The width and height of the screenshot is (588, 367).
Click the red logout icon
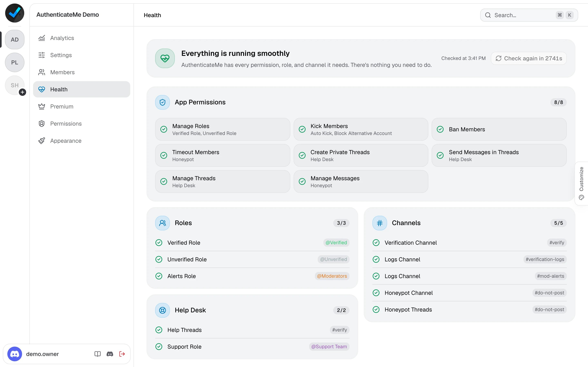pyautogui.click(x=122, y=354)
